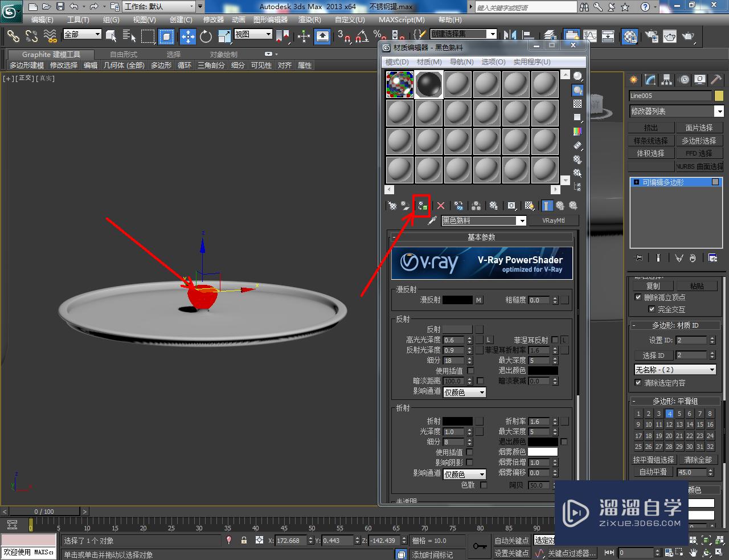Click Selection Lock toggle padlock in status bar
Screen dimensions: 729x560
click(x=244, y=540)
